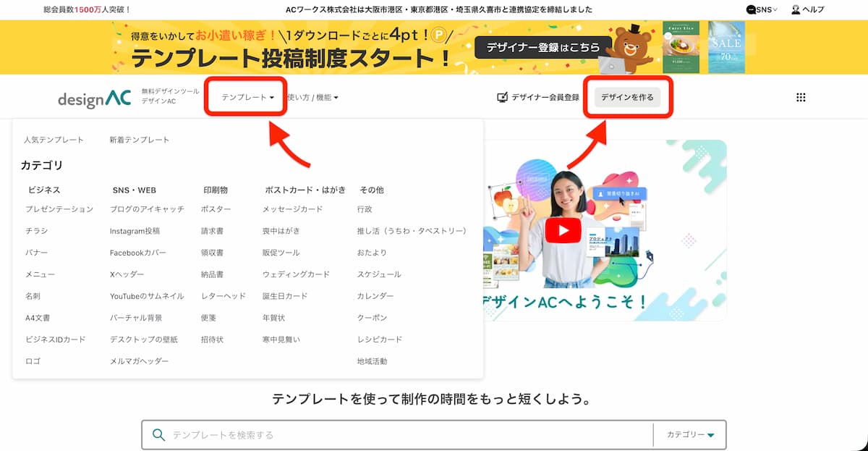This screenshot has width=868, height=451.
Task: Select 人気テンプレート in the menu
Action: 54,140
